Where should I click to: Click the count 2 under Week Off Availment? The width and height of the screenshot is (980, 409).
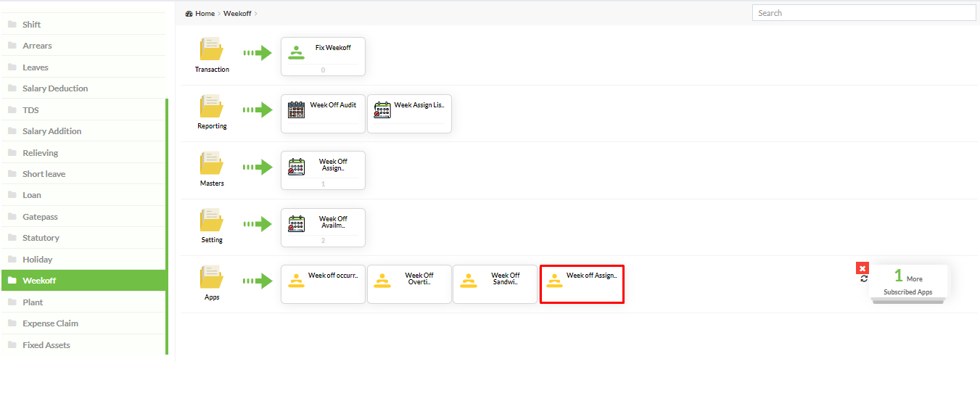coord(323,240)
